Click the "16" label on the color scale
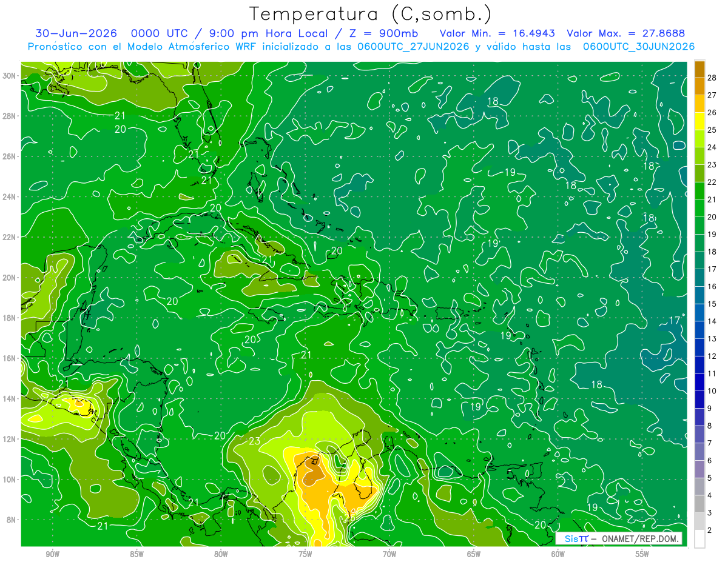This screenshot has height=562, width=728. 712,286
